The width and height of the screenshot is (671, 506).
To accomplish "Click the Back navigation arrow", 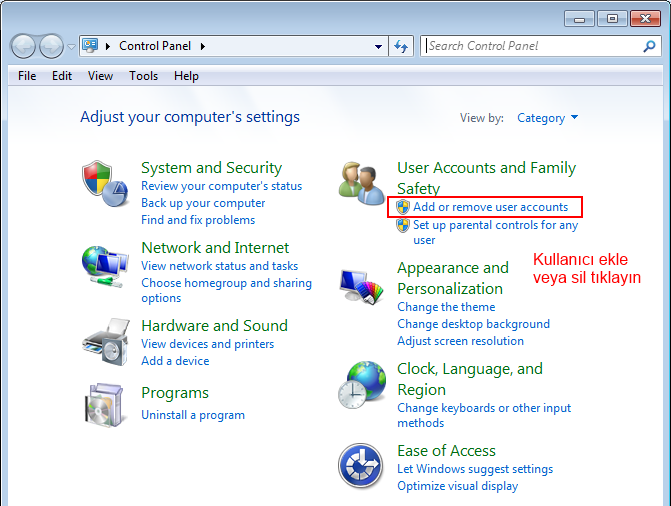I will [23, 46].
